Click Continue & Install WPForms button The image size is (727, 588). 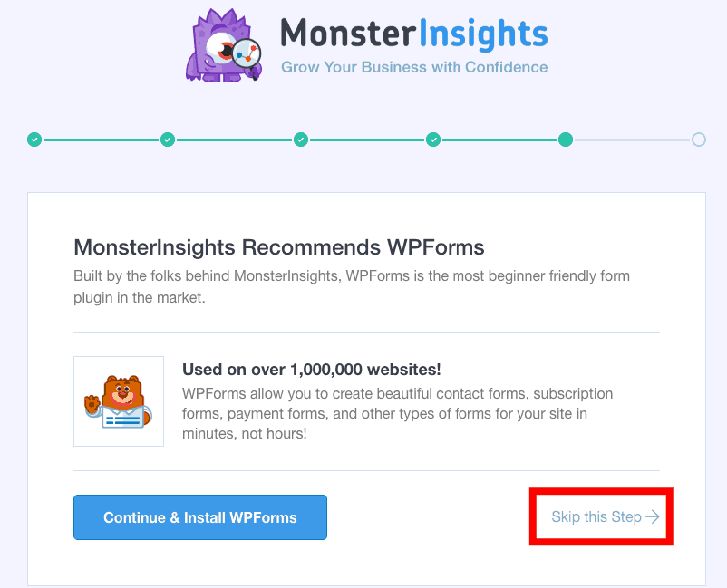coord(200,517)
